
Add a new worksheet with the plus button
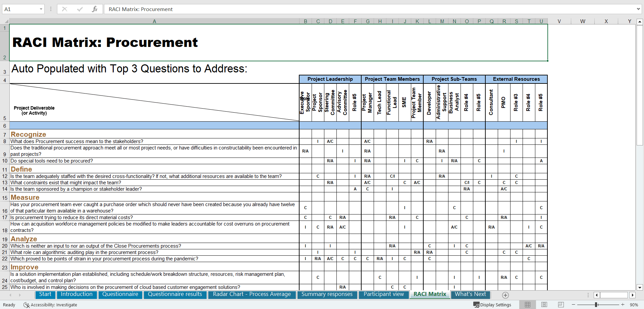click(505, 295)
